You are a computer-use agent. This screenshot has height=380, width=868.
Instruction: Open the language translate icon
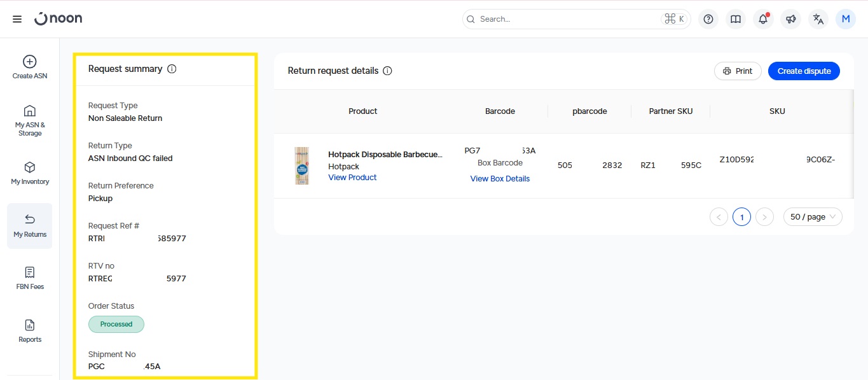click(x=818, y=19)
